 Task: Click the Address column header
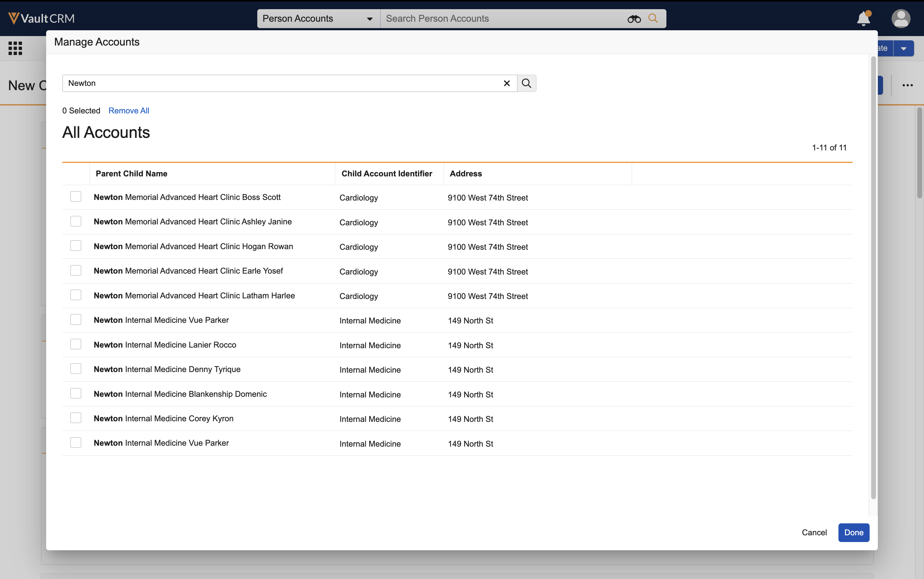465,173
